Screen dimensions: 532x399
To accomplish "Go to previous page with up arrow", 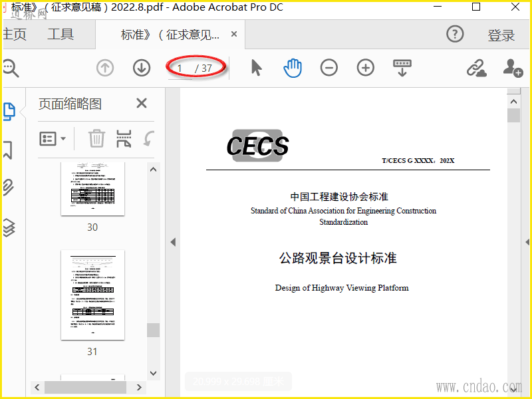I will [x=105, y=68].
